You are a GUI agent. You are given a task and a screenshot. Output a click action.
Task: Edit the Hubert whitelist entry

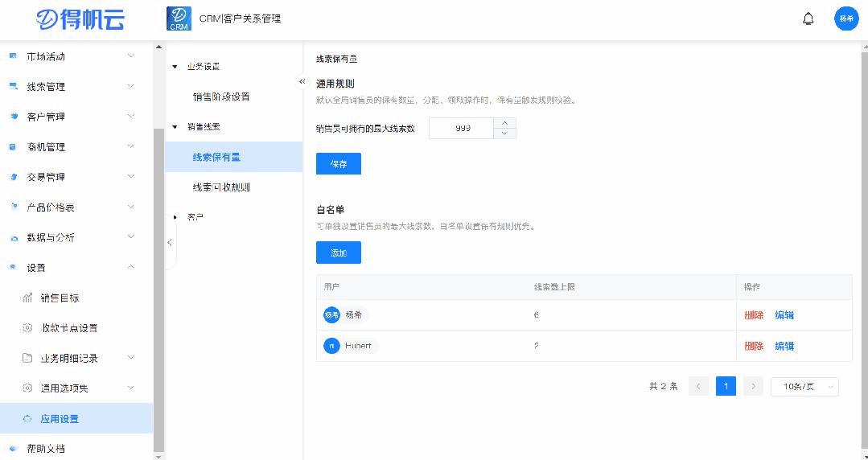coord(784,346)
